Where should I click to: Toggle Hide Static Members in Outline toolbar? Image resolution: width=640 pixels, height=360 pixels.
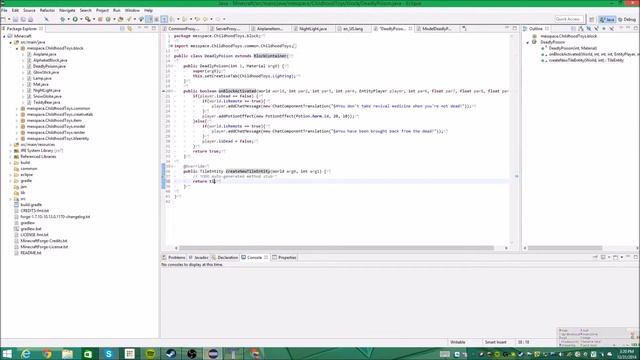596,29
